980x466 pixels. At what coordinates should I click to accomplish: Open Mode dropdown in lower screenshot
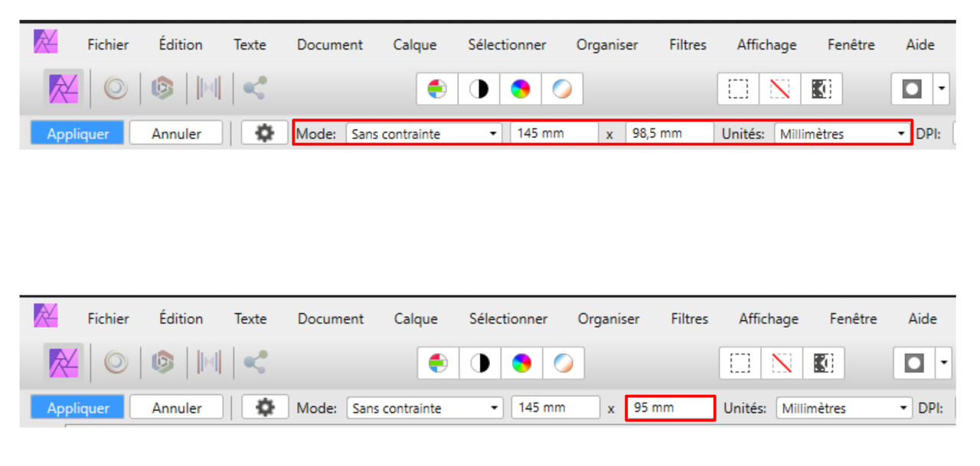[x=425, y=408]
